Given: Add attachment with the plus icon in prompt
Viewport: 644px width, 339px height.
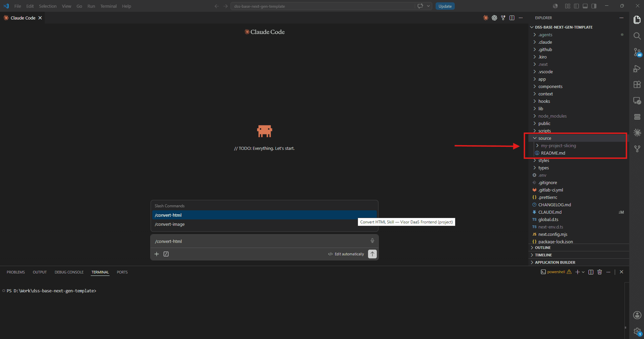Looking at the screenshot, I should (x=157, y=254).
